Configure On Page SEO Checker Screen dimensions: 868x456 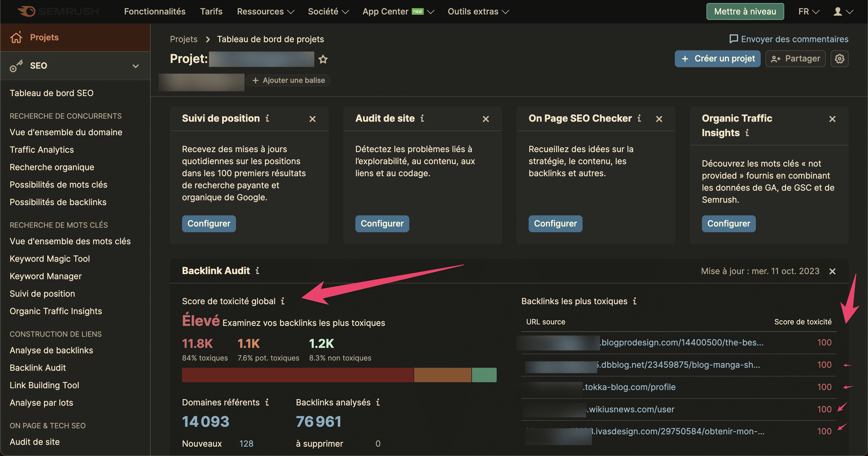(x=555, y=223)
